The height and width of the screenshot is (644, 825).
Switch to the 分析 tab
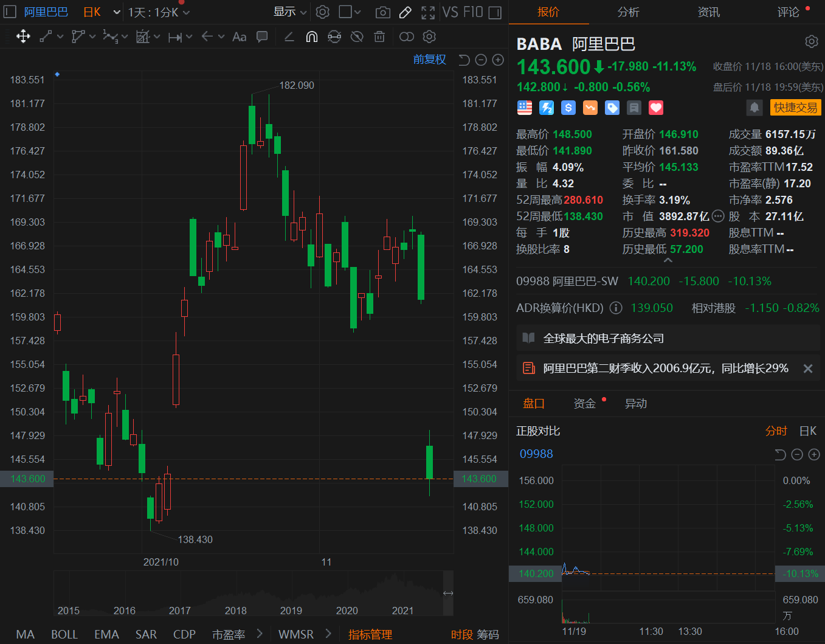(x=629, y=12)
